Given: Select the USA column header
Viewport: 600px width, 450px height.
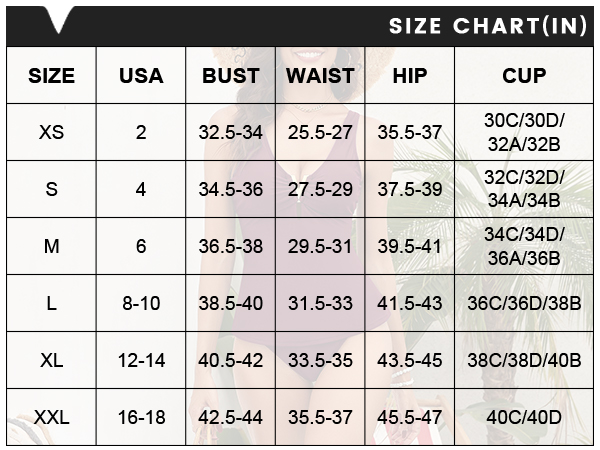Looking at the screenshot, I should [x=141, y=76].
